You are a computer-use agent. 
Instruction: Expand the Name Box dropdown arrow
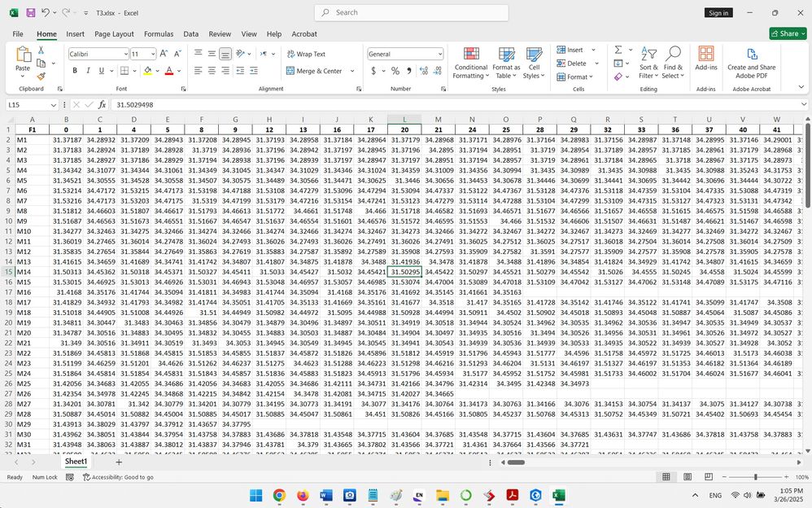53,105
